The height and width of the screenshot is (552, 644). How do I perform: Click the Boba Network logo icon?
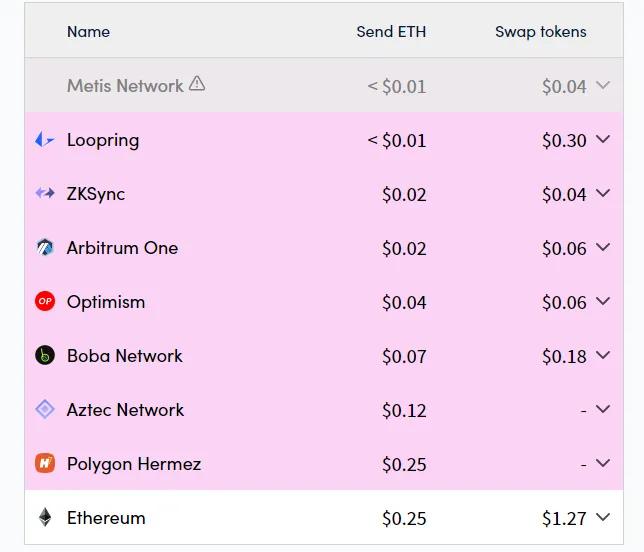(x=45, y=356)
